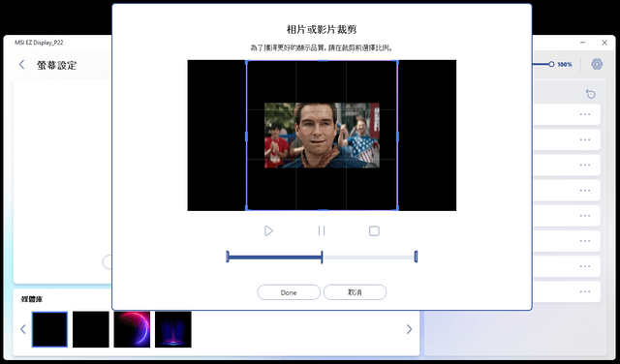Open more options on sixth list row
The width and height of the screenshot is (620, 364).
585,241
